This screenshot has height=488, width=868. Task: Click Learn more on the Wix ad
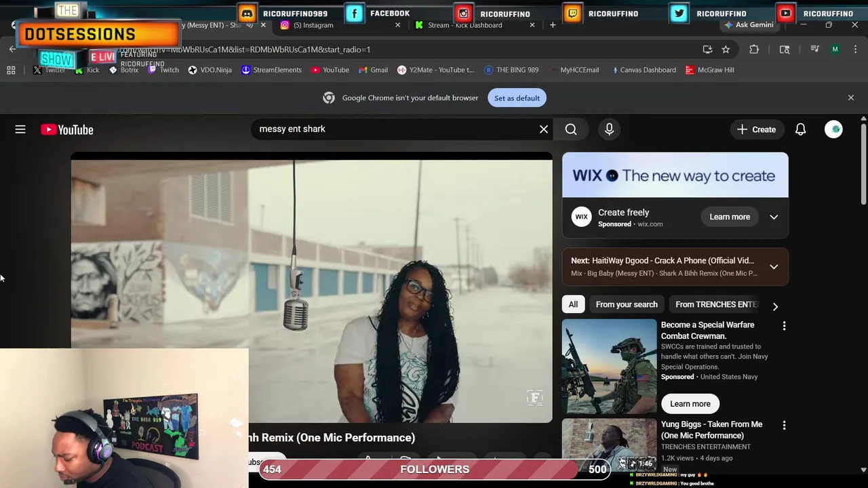[730, 217]
